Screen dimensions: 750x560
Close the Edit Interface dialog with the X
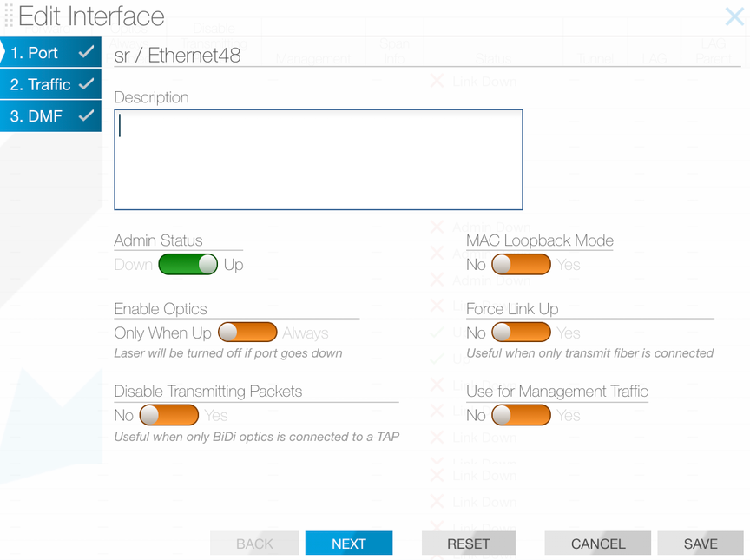pos(734,16)
